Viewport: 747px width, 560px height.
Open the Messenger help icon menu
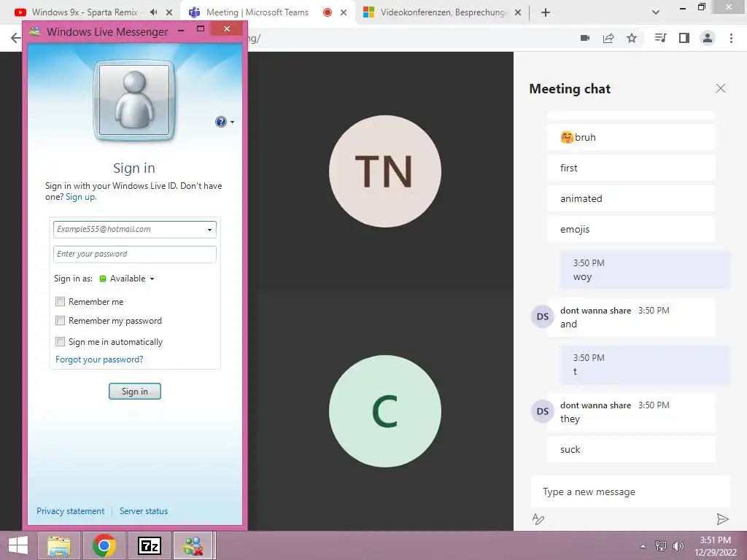pyautogui.click(x=225, y=122)
